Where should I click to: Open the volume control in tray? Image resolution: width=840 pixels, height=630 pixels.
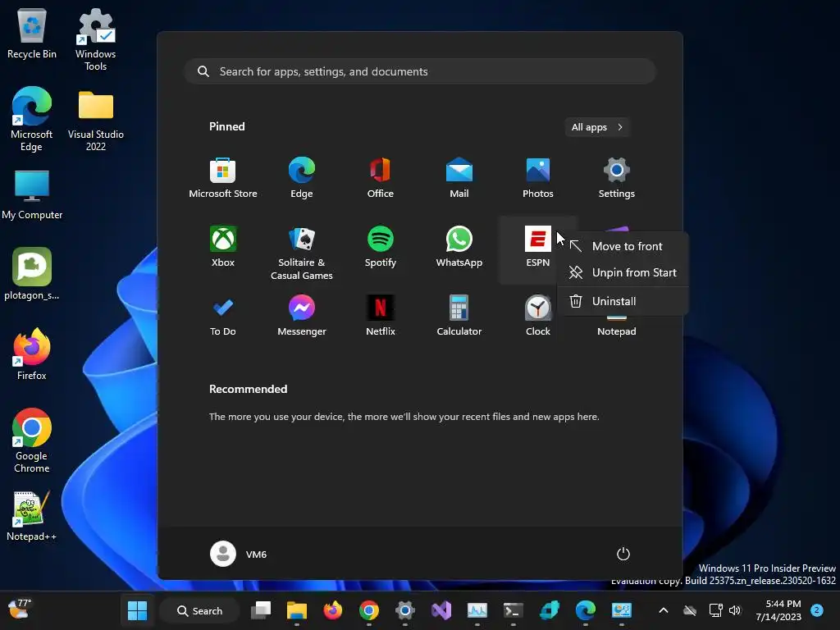coord(735,610)
